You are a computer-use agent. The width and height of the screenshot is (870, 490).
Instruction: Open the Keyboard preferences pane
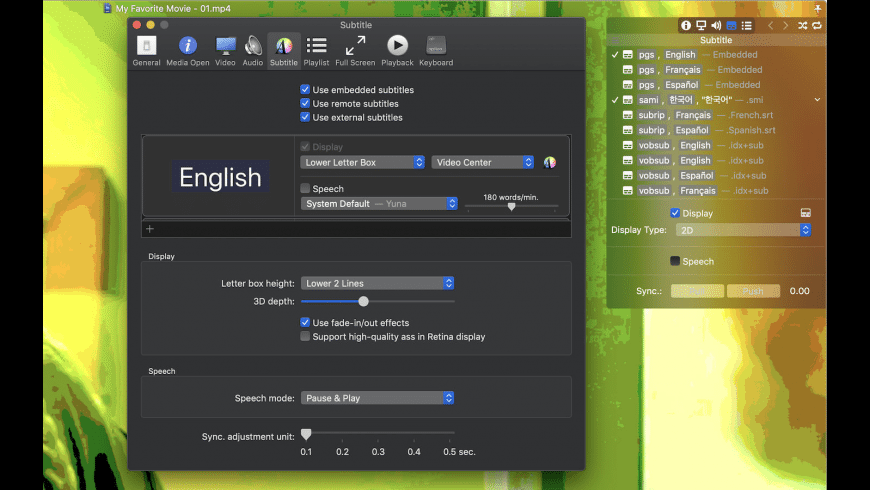click(436, 51)
